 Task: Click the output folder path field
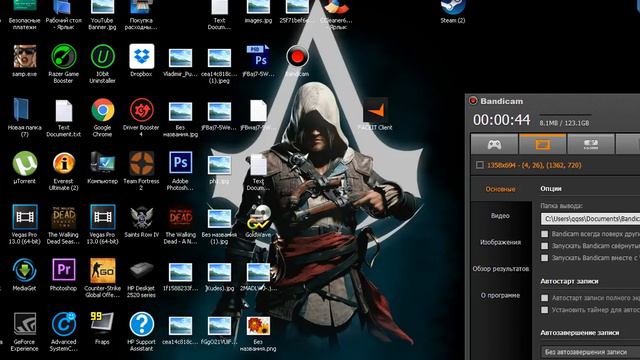pyautogui.click(x=590, y=219)
